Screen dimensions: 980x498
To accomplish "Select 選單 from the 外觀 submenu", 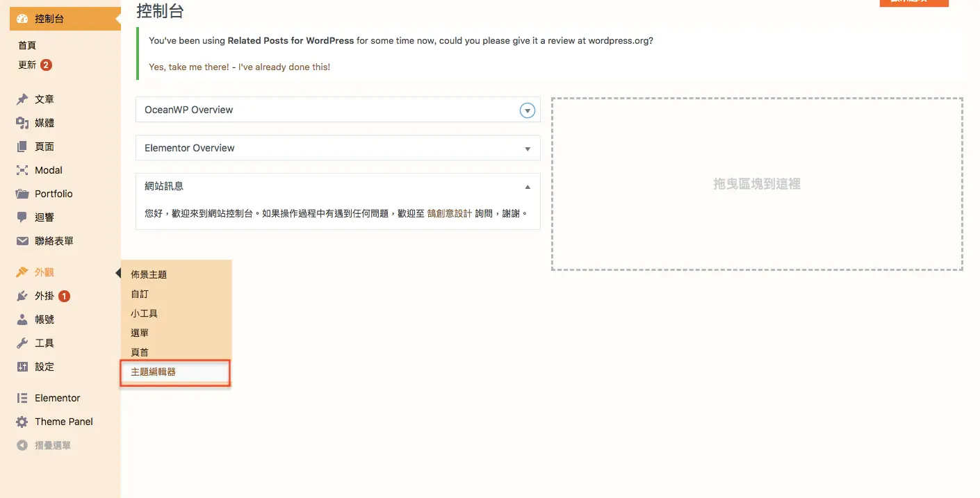I will pos(140,333).
